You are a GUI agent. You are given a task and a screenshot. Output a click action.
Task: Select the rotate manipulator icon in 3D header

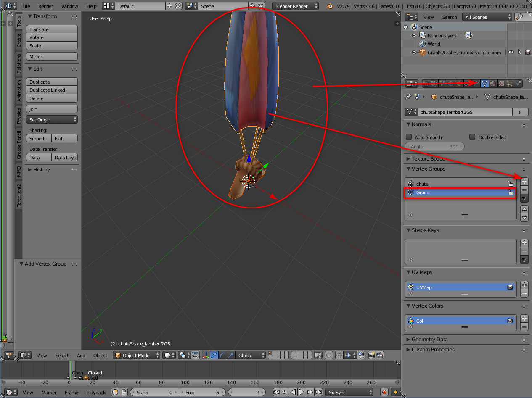point(222,355)
